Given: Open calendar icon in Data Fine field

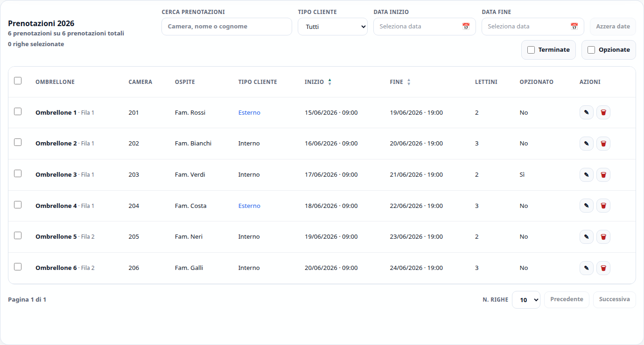Looking at the screenshot, I should [x=574, y=27].
